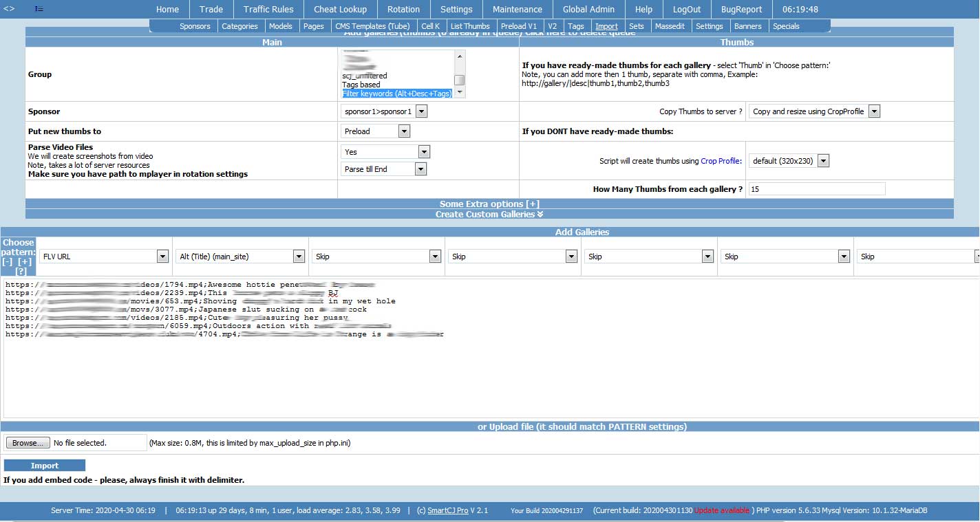Open Traffic Rules menu
The image size is (980, 522).
(x=268, y=9)
